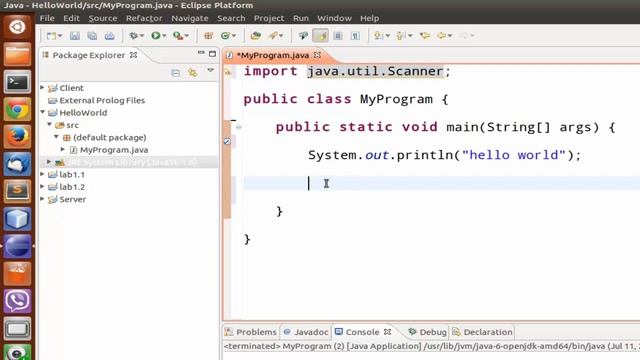Image resolution: width=640 pixels, height=360 pixels.
Task: Expand MyProgram.java in Package Explorer
Action: click(x=63, y=149)
